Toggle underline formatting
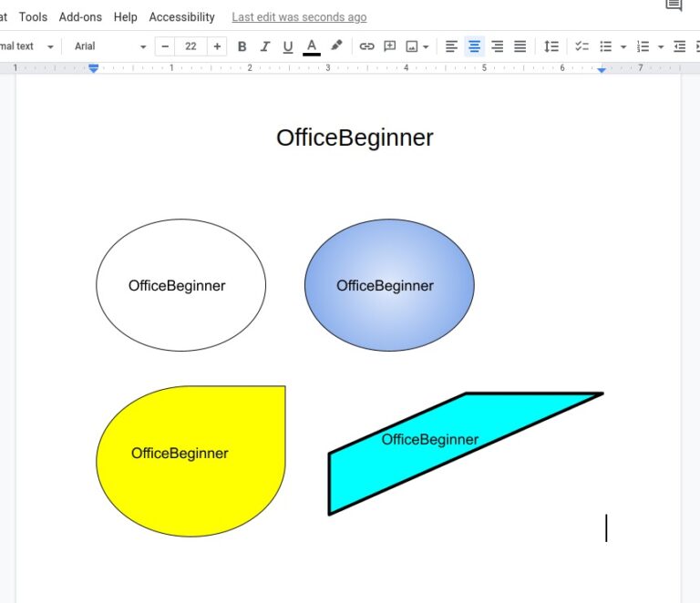The height and width of the screenshot is (603, 700). (x=288, y=46)
